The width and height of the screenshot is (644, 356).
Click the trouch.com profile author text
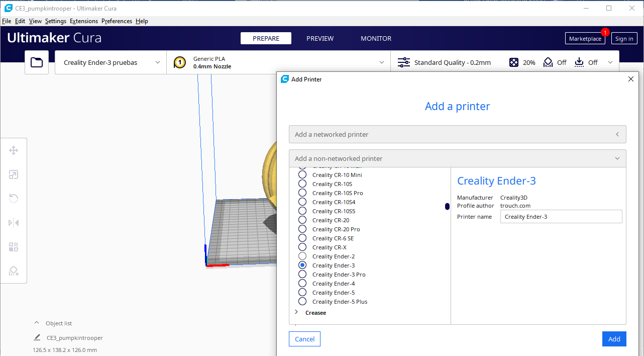tap(515, 206)
